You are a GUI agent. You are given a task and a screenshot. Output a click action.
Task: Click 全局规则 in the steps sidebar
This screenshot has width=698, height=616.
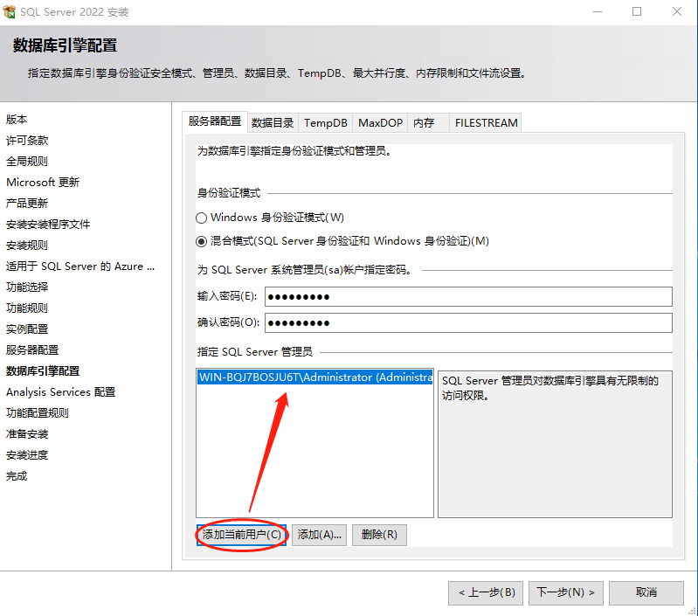pos(27,162)
